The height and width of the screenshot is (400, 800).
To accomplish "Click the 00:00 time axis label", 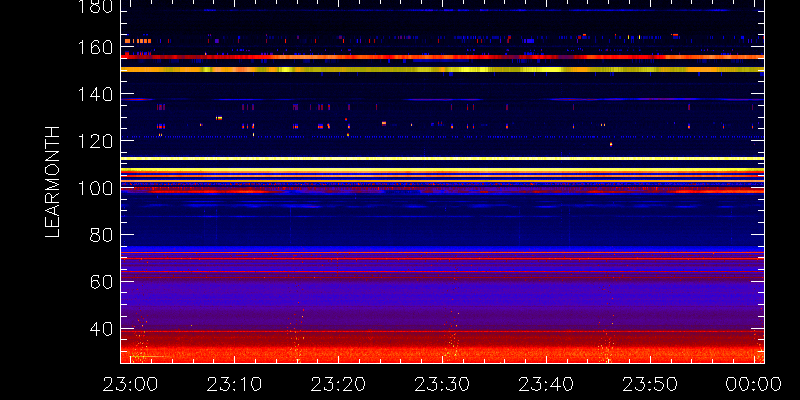I will (753, 384).
